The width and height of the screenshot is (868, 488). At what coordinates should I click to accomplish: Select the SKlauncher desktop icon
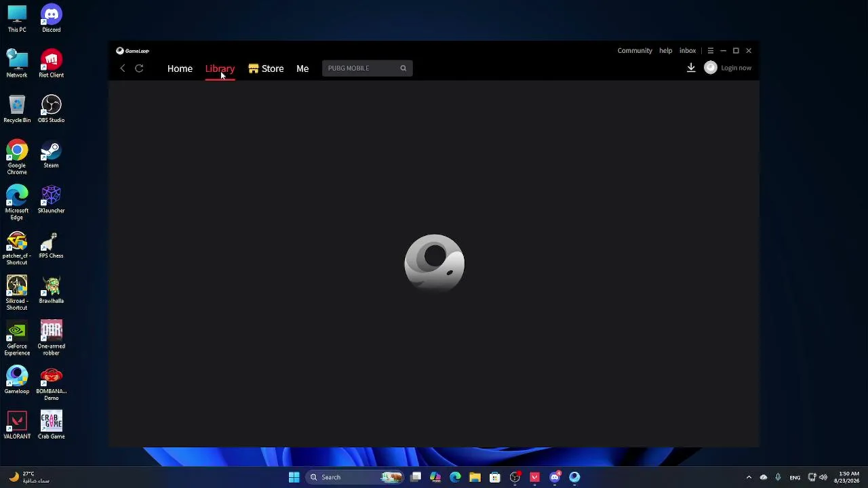[51, 200]
